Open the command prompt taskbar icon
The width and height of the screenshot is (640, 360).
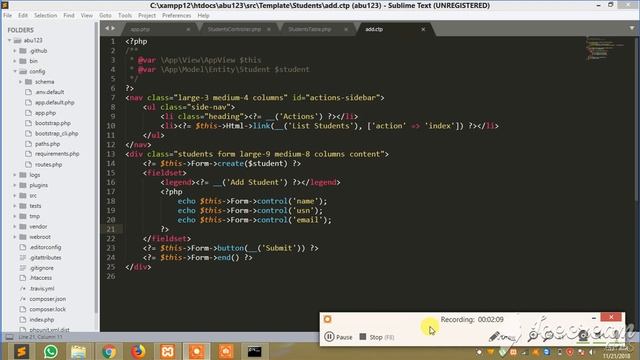tap(254, 351)
